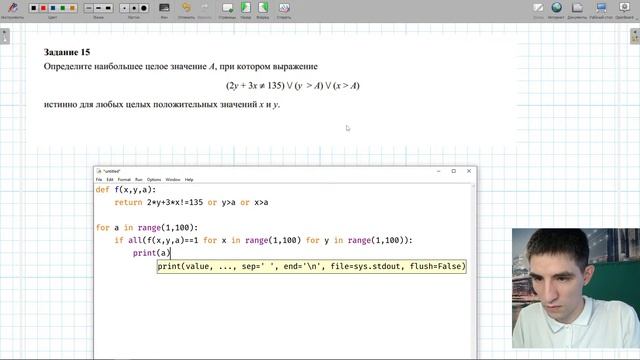Open the Internet globe icon
The image size is (640, 360).
pos(556,8)
